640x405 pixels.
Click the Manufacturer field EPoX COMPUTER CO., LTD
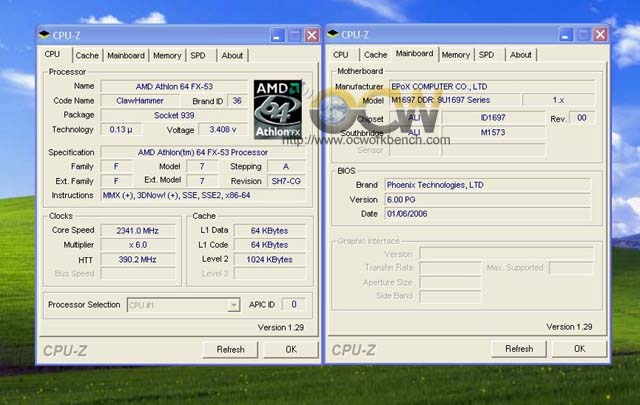[x=492, y=87]
